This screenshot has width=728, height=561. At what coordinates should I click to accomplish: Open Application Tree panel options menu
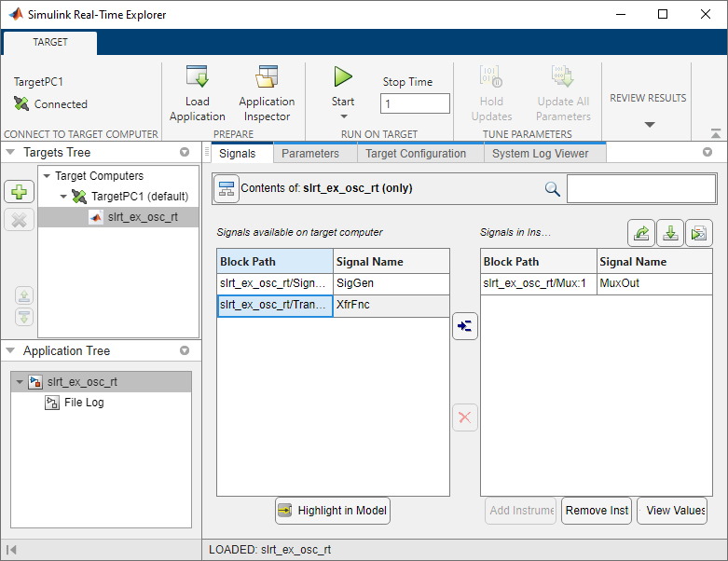click(x=185, y=350)
